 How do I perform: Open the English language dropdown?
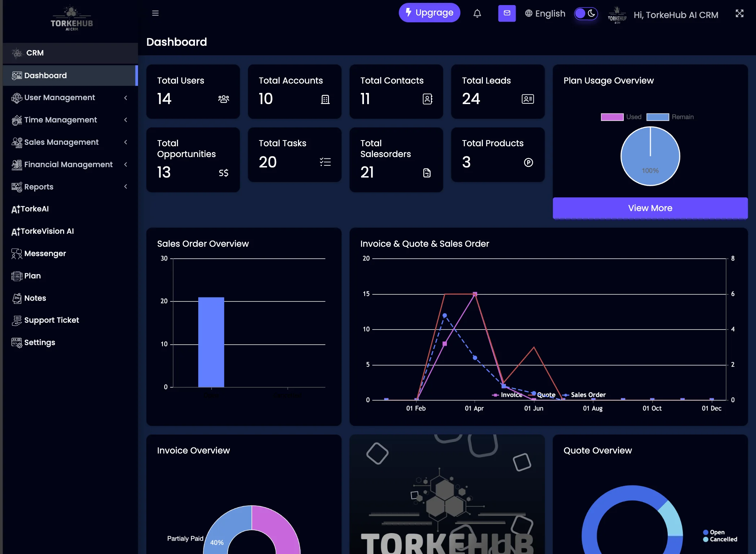[545, 13]
